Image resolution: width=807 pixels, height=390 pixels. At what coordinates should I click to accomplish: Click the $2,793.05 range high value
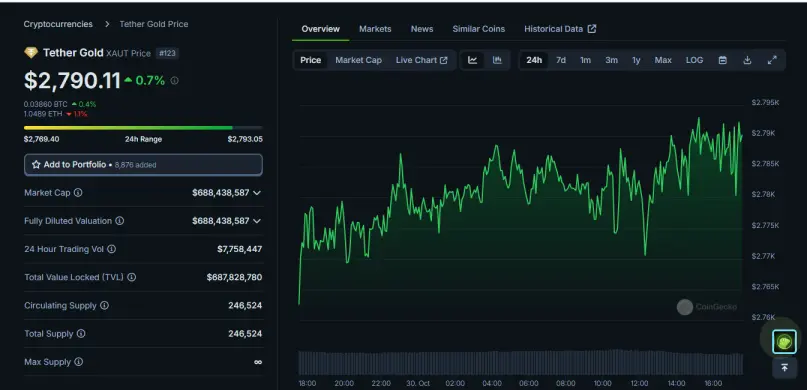point(245,139)
